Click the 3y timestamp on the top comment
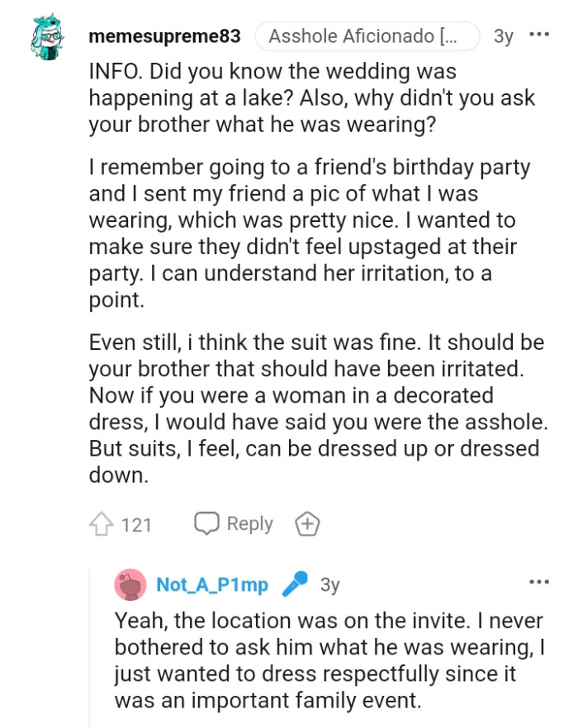Screen dimensions: 578x728 point(501,35)
